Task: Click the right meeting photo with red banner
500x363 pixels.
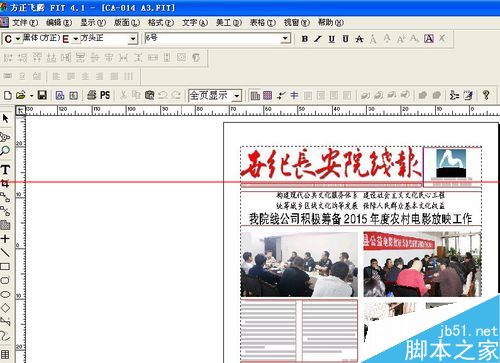Action: pyautogui.click(x=422, y=264)
